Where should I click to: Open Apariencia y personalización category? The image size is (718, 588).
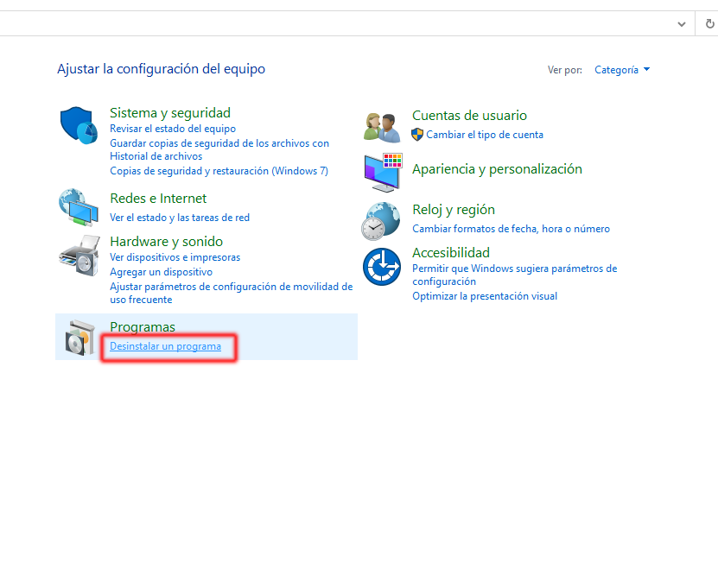click(x=497, y=169)
